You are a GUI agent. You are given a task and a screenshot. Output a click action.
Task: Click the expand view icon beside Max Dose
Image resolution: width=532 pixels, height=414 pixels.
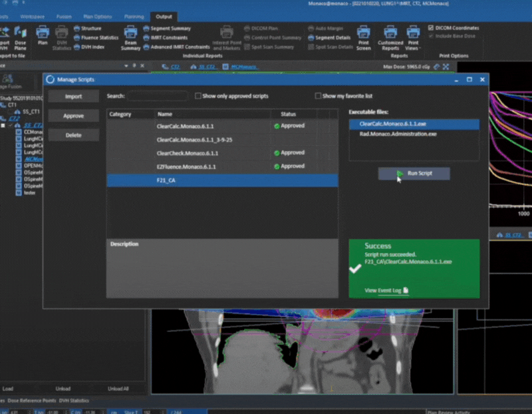pyautogui.click(x=446, y=67)
